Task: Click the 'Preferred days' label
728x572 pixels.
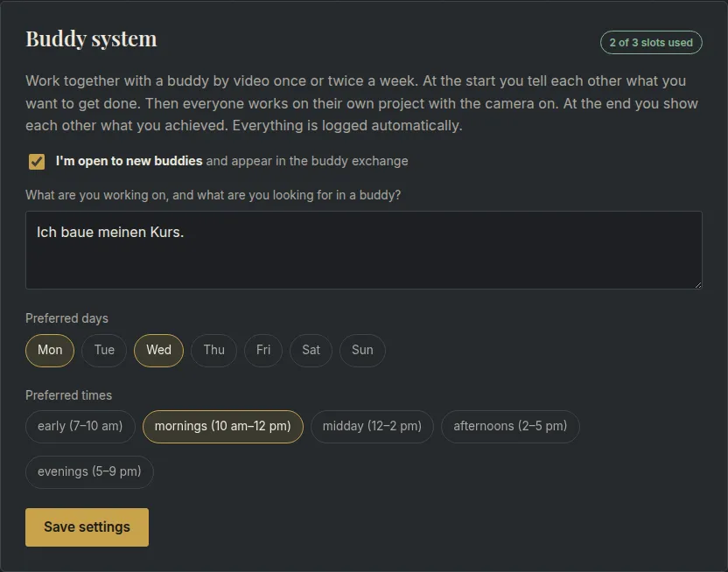Action: [66, 318]
